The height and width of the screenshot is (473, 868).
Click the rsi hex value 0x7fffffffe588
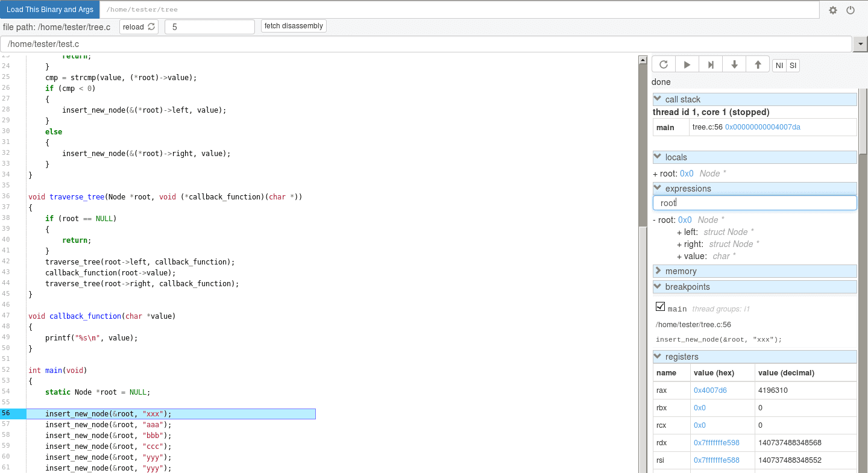point(717,460)
